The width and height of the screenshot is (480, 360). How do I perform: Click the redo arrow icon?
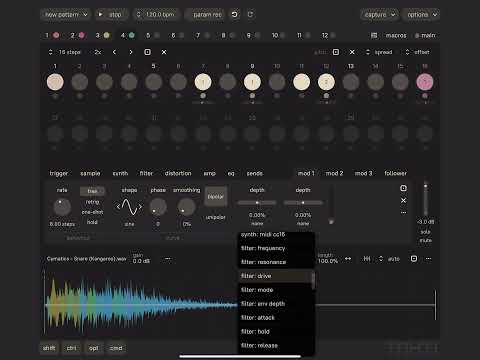point(250,14)
